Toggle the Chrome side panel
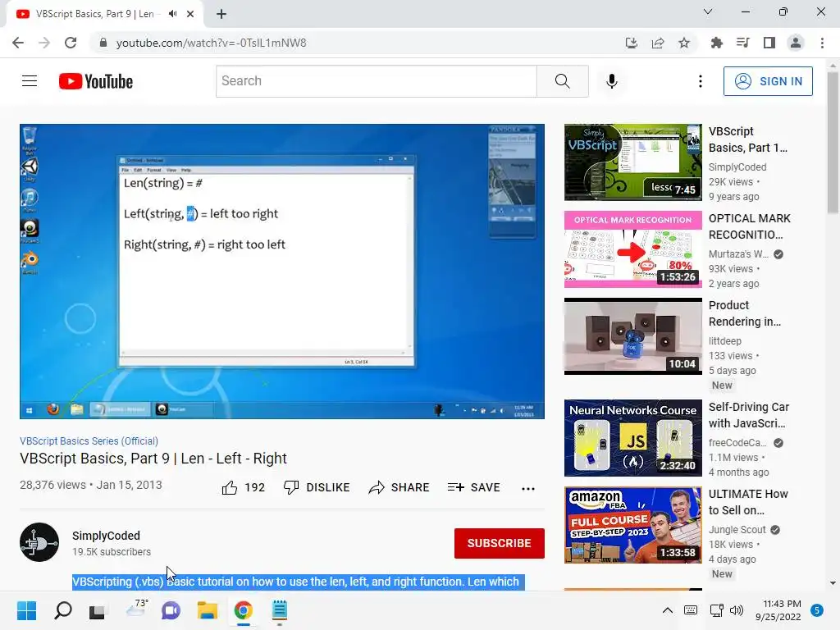 click(769, 43)
